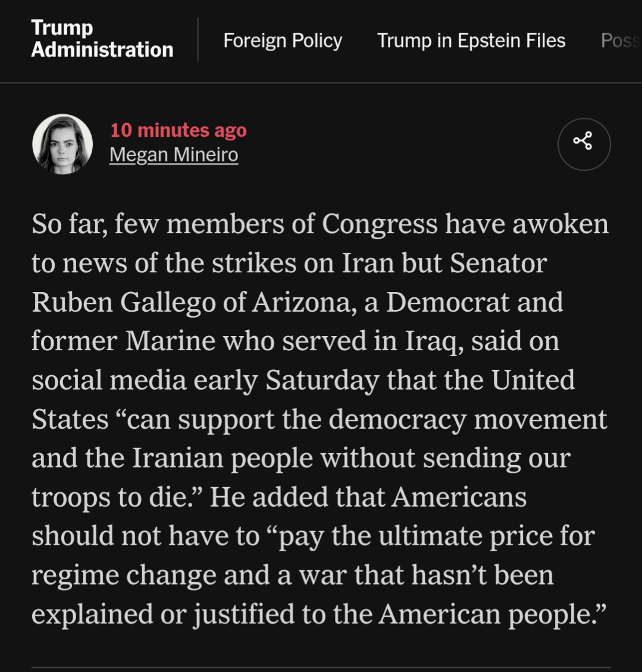642x672 pixels.
Task: Select the partially visible "Poss" tab
Action: [621, 40]
